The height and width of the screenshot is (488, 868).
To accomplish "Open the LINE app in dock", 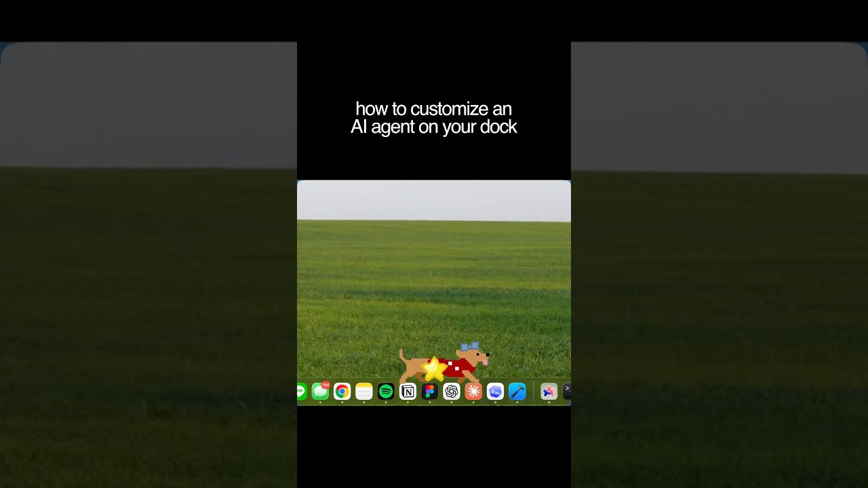I will point(301,391).
